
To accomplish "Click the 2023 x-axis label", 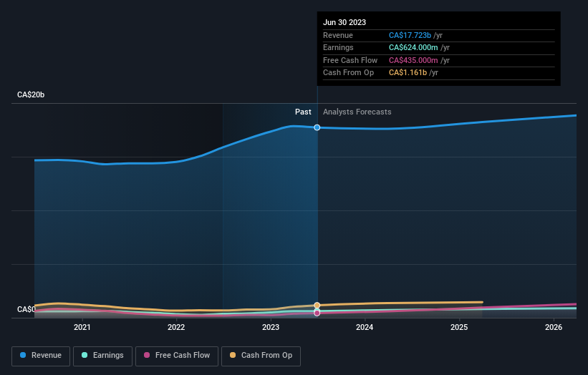I will coord(271,327).
